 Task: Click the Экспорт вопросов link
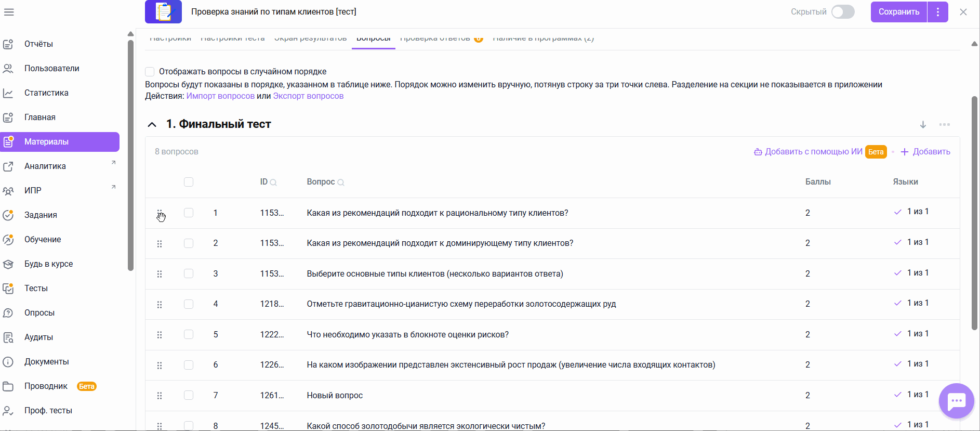[x=308, y=96]
